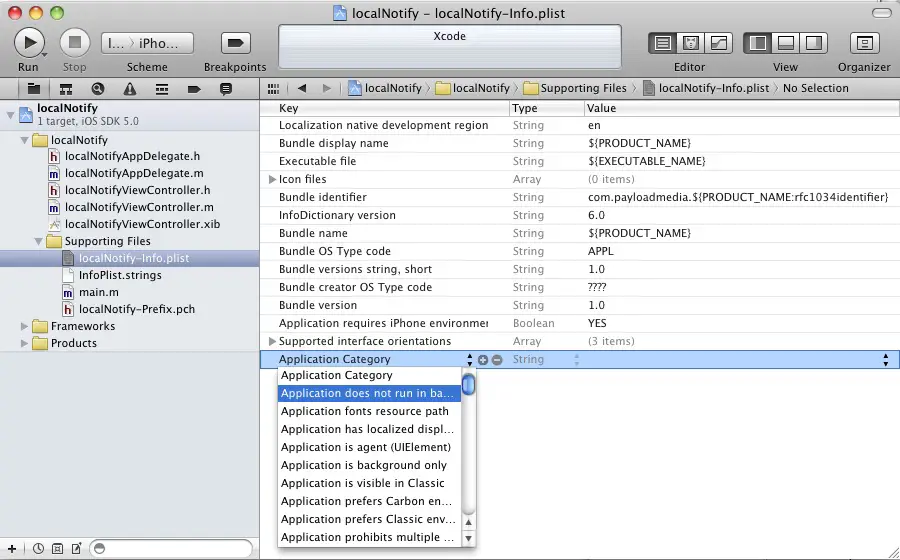Open the Organizer window
Screen dimensions: 900x560
click(x=864, y=43)
